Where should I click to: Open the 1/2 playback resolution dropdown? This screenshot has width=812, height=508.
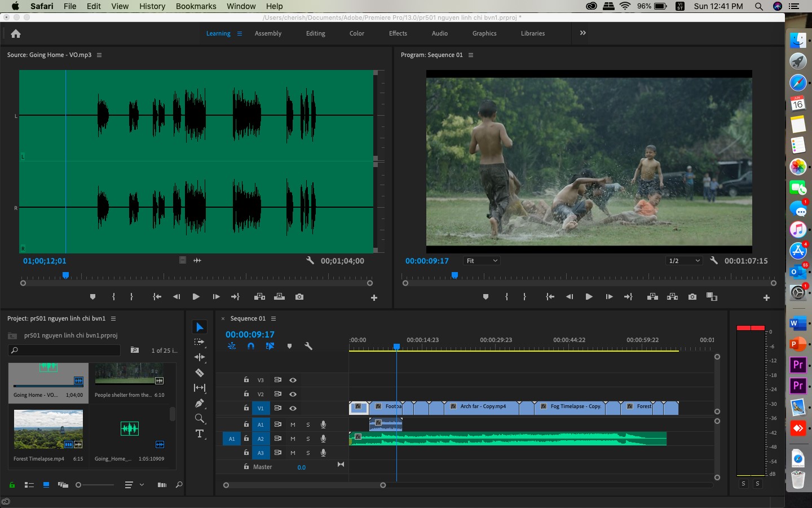[x=684, y=261]
